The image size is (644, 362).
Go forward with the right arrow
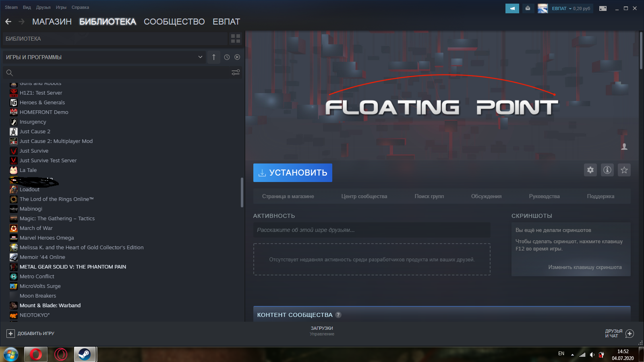(x=22, y=22)
